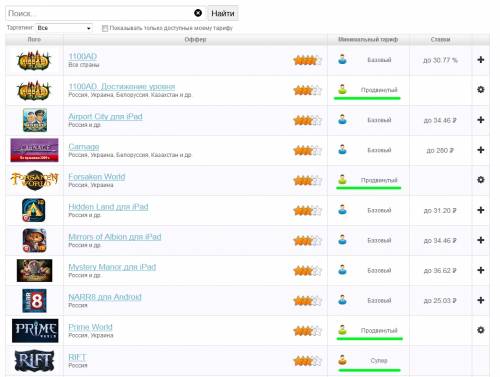
Task: Click the green user icon in Forsaken World row
Action: 342,179
